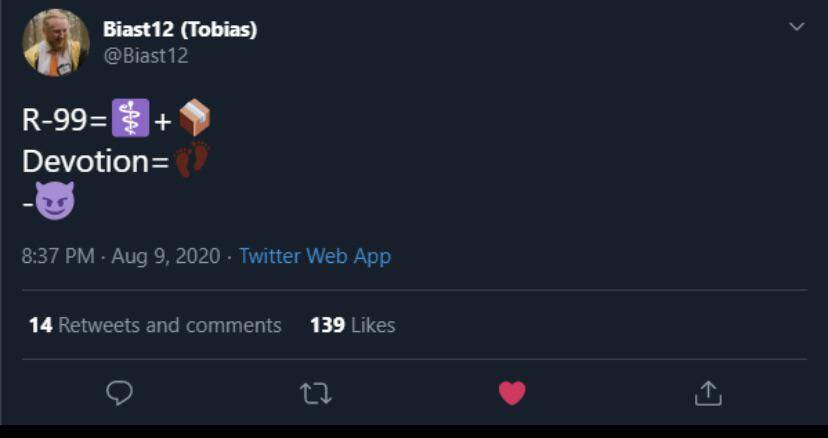View the 139 Likes list
Image resolution: width=828 pixels, height=438 pixels.
(x=352, y=325)
